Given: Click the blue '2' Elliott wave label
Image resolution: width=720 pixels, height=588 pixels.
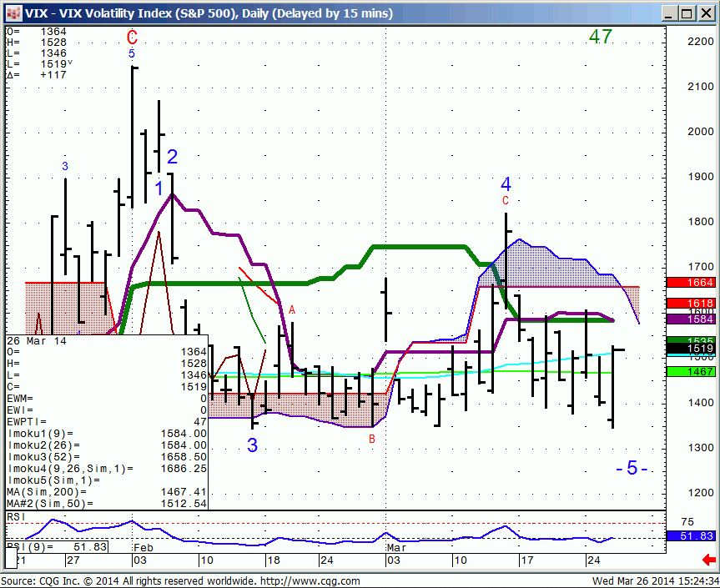Looking at the screenshot, I should coord(172,157).
